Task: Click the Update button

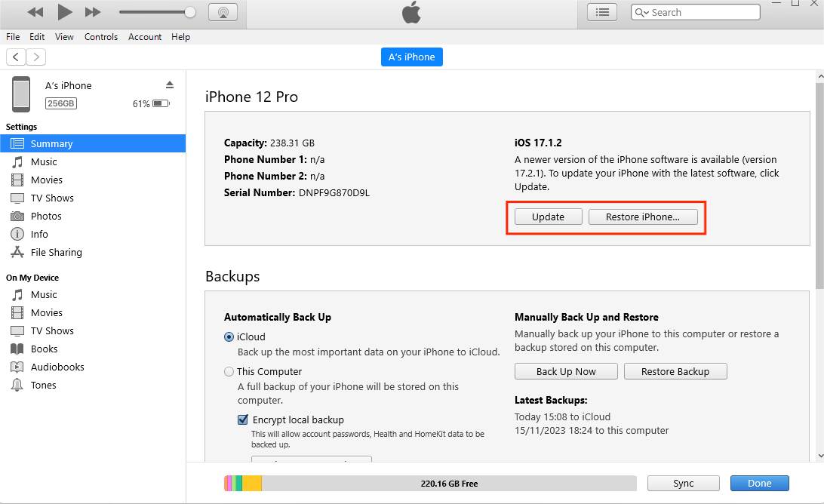Action: (548, 217)
